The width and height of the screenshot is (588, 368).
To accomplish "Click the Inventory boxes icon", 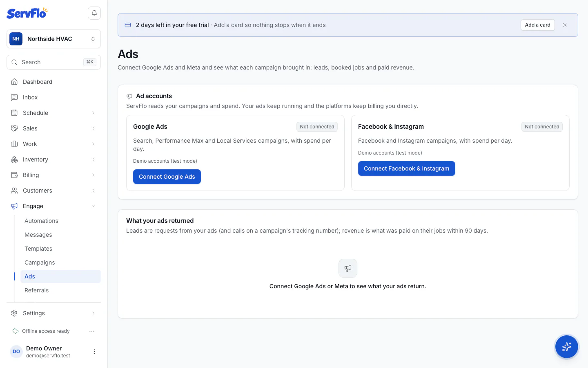I will click(x=14, y=159).
